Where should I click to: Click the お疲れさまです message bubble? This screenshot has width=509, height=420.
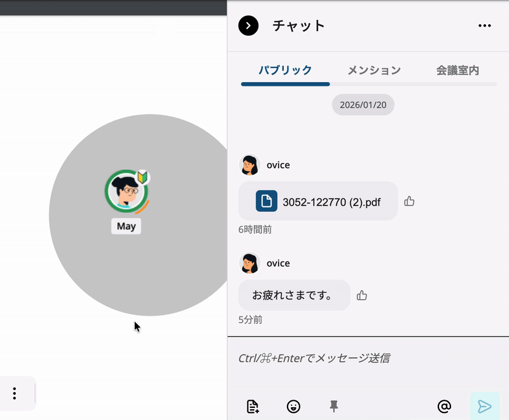(x=294, y=295)
